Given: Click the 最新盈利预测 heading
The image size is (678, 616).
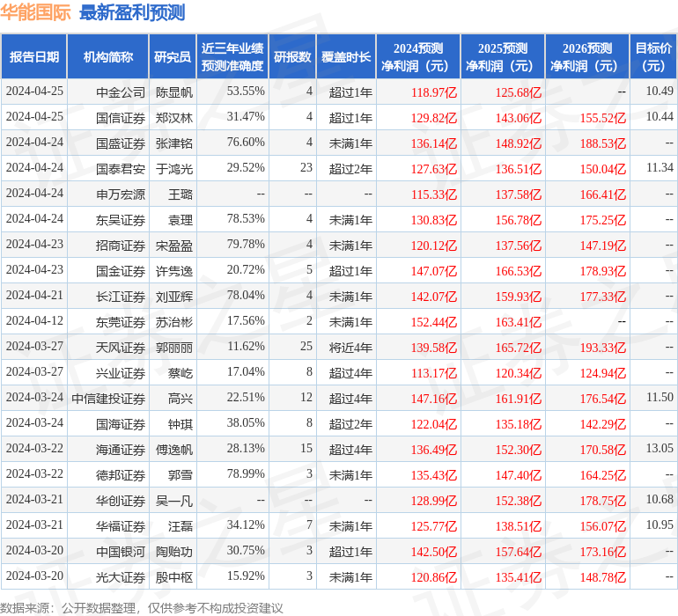Looking at the screenshot, I should pos(132,12).
